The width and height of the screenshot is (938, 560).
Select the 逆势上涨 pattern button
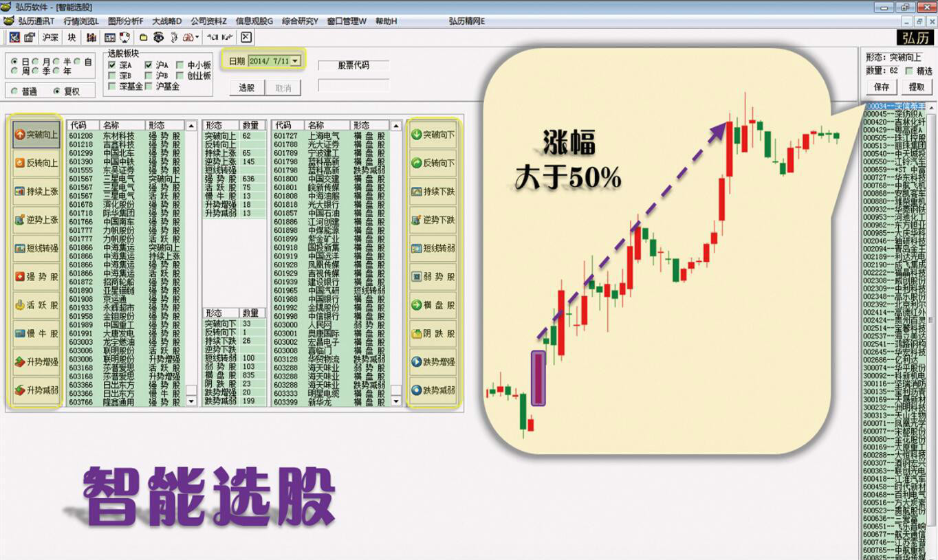36,220
